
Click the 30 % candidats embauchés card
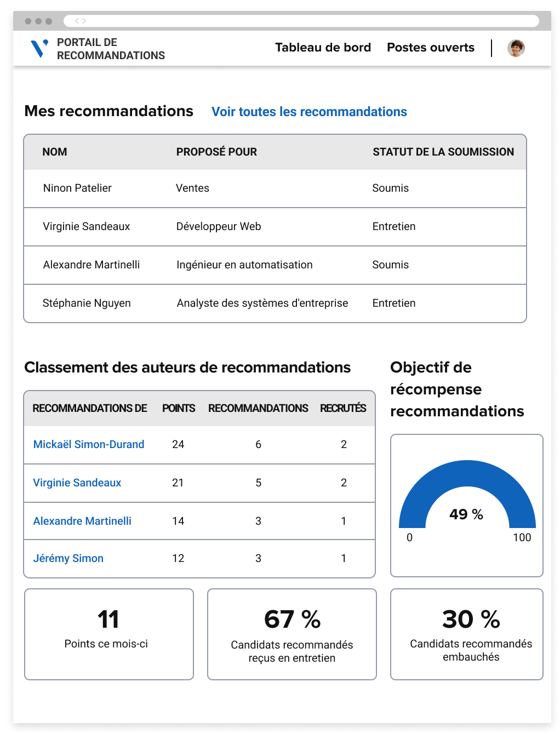tap(467, 634)
